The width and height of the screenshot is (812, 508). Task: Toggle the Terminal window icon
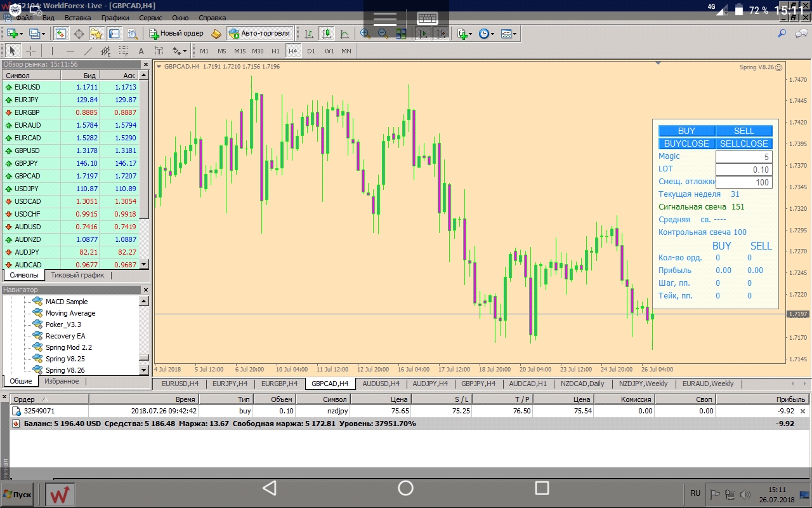114,33
